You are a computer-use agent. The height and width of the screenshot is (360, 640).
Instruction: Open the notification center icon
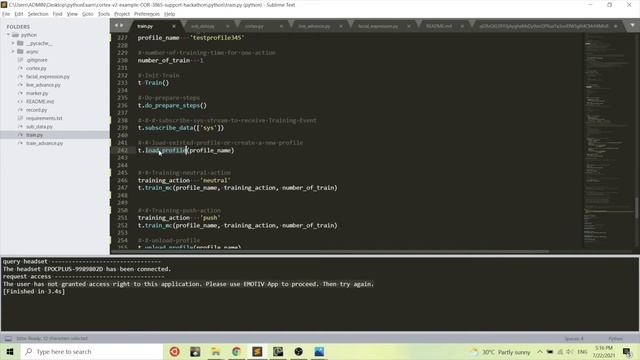627,351
